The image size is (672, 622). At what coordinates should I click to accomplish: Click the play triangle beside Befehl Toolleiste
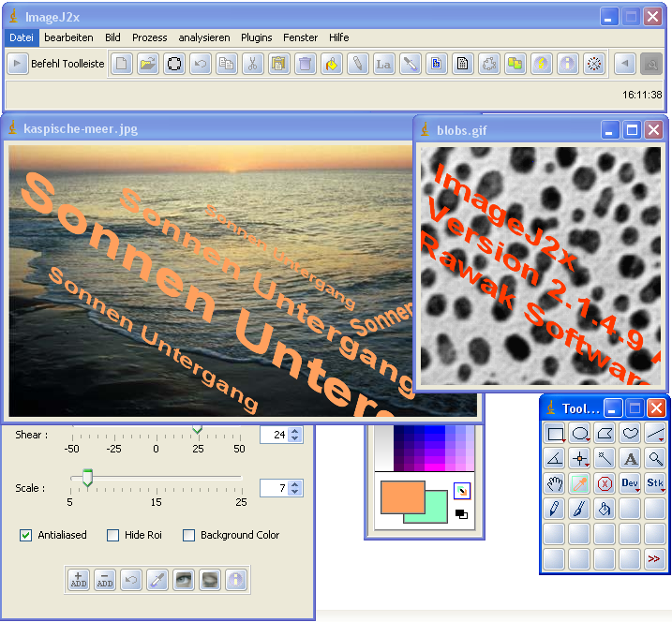tap(17, 65)
